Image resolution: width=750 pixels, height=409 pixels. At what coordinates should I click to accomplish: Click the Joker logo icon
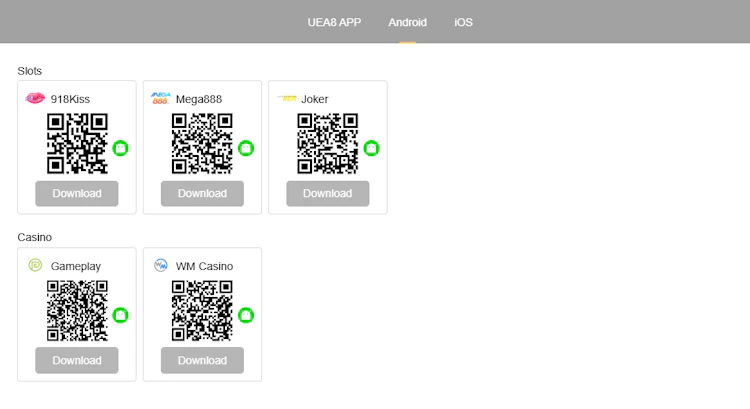(x=287, y=98)
